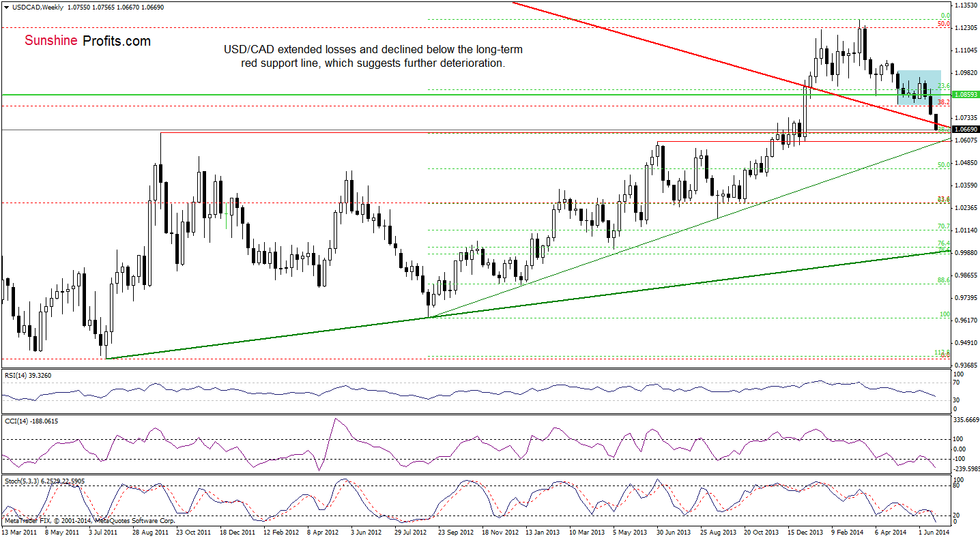Click the blue shaded consolidation rectangle

(919, 87)
